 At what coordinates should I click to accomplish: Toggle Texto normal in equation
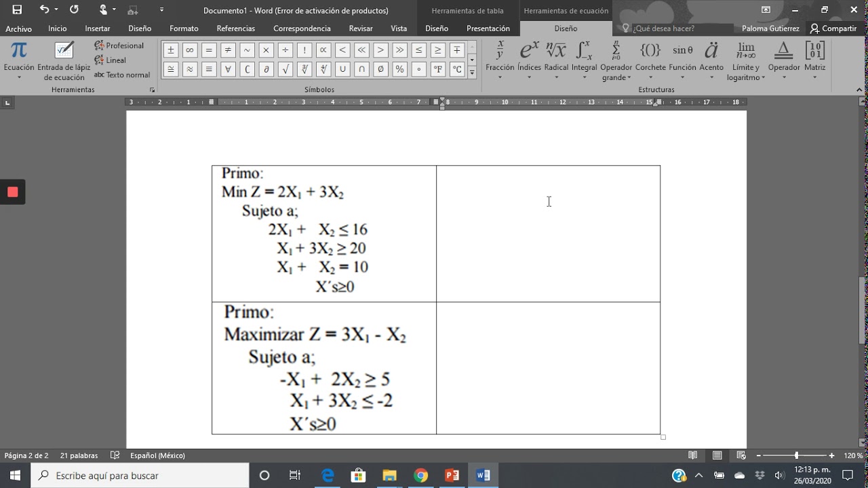pyautogui.click(x=122, y=75)
